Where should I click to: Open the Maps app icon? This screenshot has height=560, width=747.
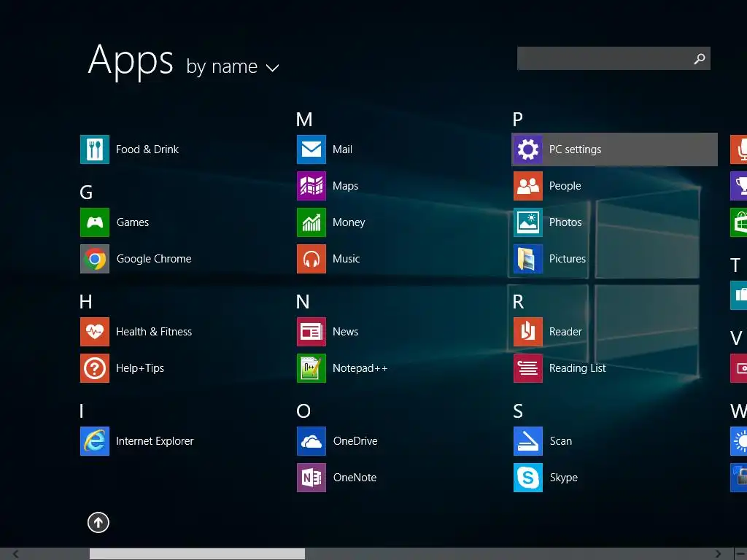311,186
